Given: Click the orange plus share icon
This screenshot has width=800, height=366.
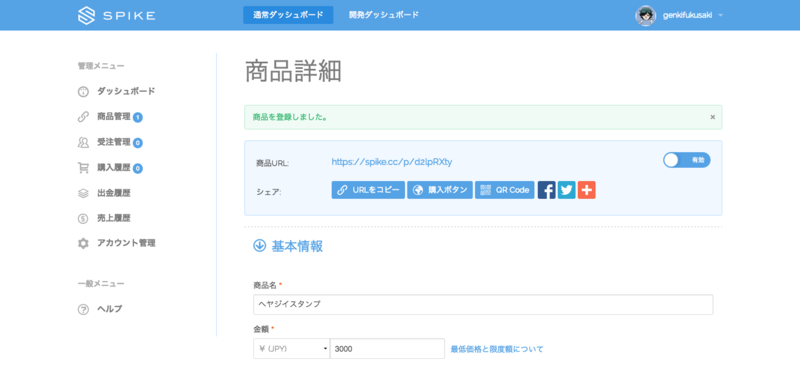Looking at the screenshot, I should click(587, 190).
